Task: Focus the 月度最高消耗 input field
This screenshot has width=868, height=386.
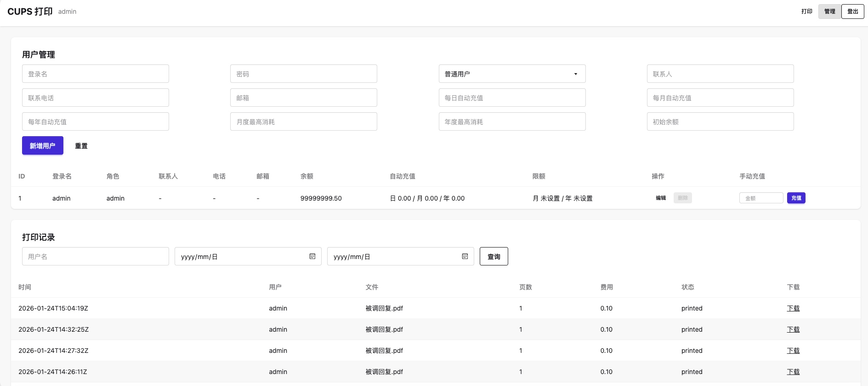Action: (304, 121)
